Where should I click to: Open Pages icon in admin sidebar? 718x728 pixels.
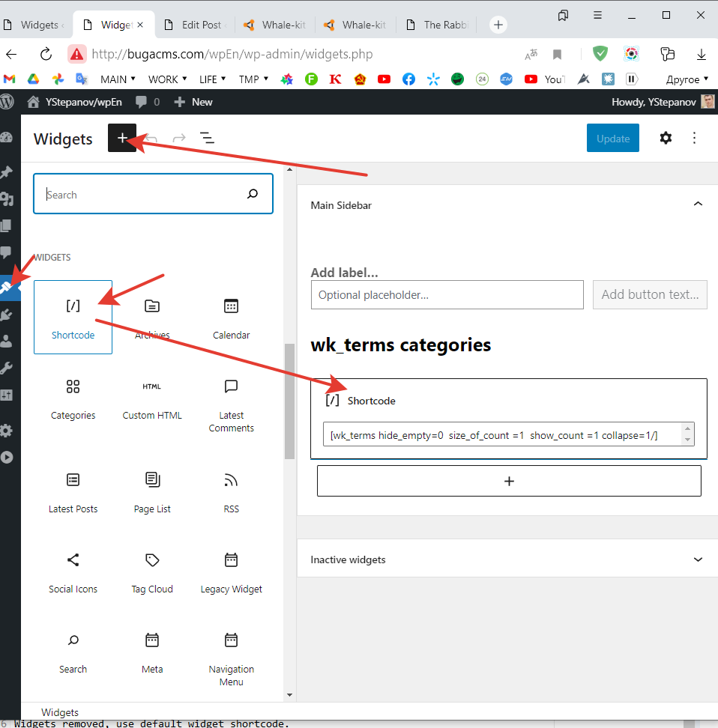7,226
